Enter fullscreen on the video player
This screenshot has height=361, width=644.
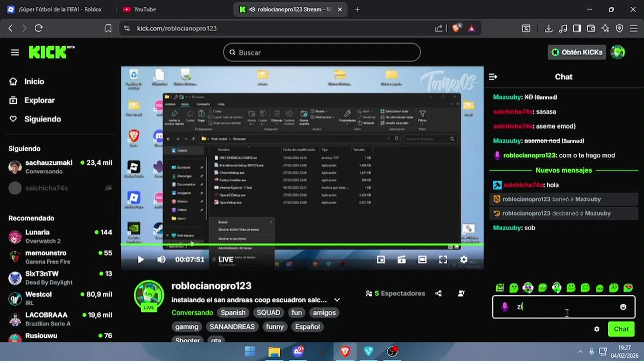[x=443, y=259]
